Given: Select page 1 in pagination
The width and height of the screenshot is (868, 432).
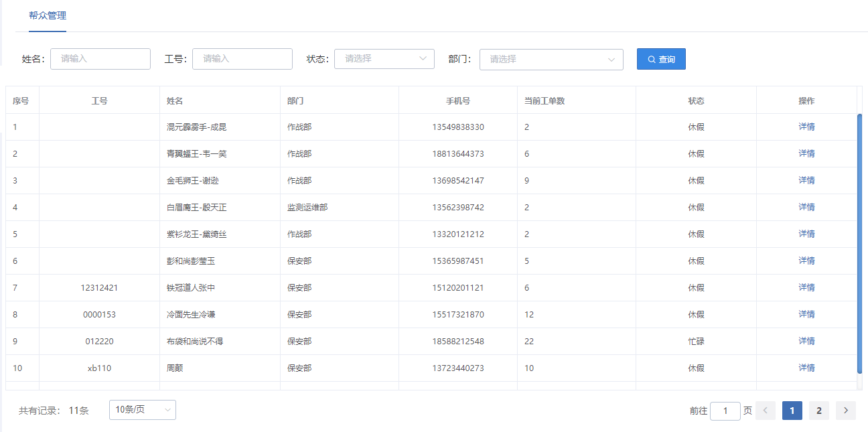Looking at the screenshot, I should coord(792,411).
